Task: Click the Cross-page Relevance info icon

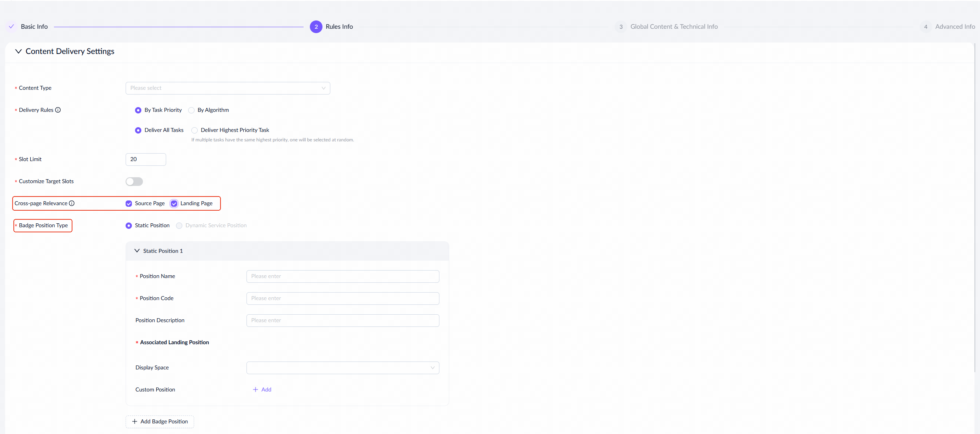Action: point(72,203)
